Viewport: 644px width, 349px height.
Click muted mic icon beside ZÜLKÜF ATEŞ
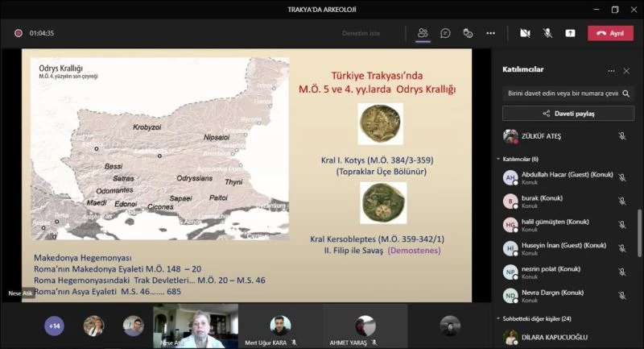click(622, 136)
